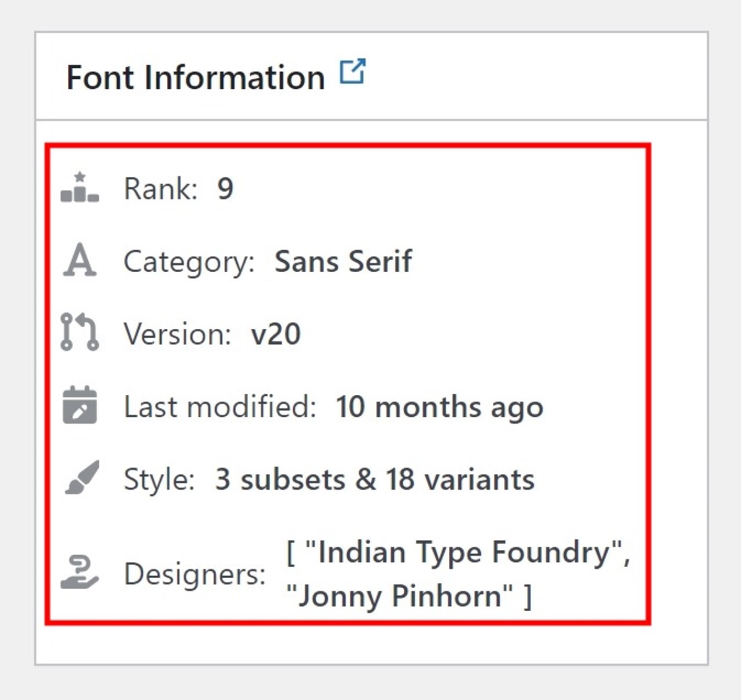The height and width of the screenshot is (700, 741).
Task: Select the 3 subsets & 18 variants text
Action: [375, 479]
